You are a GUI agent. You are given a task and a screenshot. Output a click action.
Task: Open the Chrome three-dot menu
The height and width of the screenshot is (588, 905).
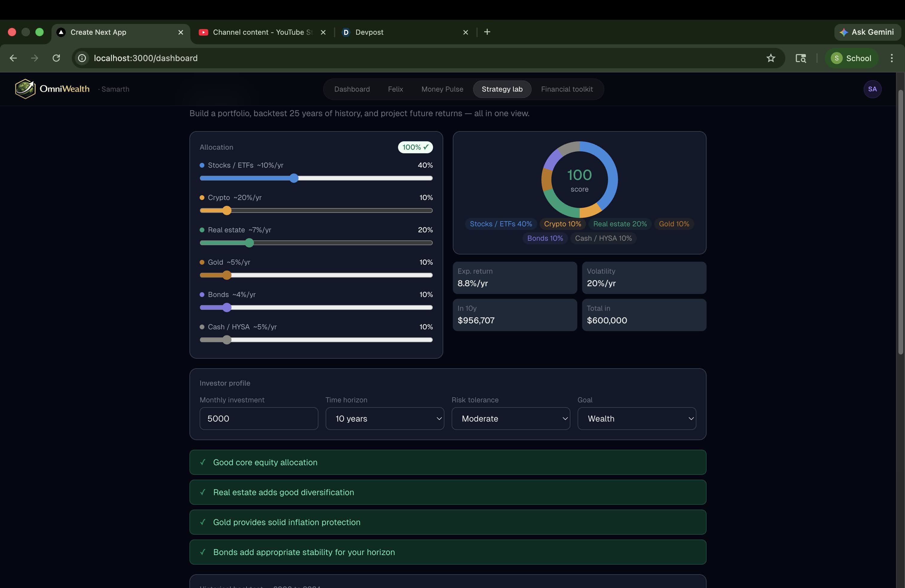tap(891, 58)
